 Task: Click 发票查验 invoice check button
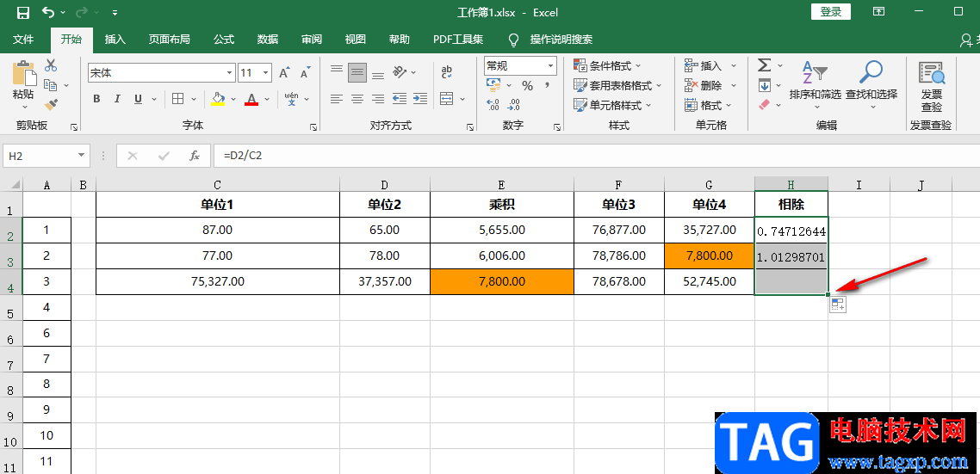(931, 86)
